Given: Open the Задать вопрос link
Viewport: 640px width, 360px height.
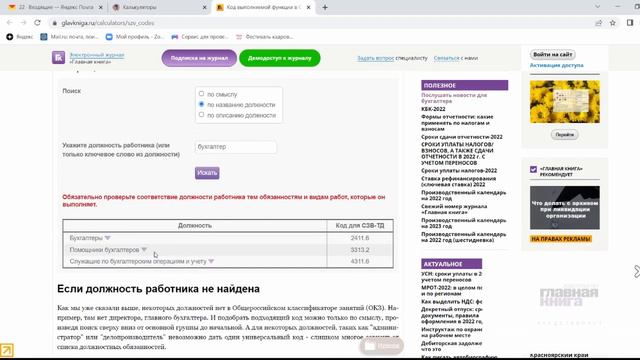Looking at the screenshot, I should point(376,58).
